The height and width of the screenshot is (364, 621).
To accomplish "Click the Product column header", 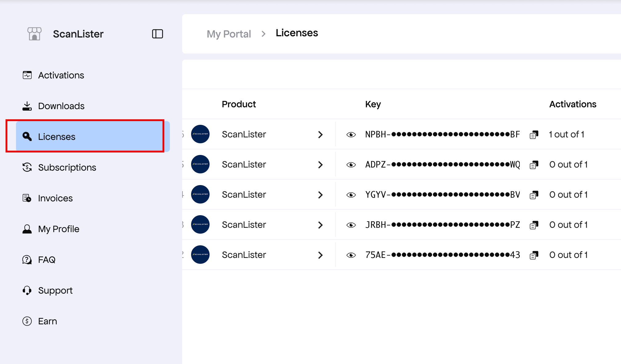I will pos(239,104).
